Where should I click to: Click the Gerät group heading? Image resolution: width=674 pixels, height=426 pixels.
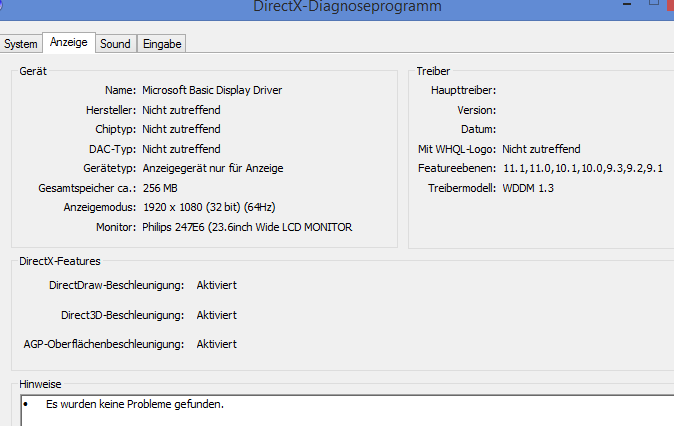(x=33, y=71)
